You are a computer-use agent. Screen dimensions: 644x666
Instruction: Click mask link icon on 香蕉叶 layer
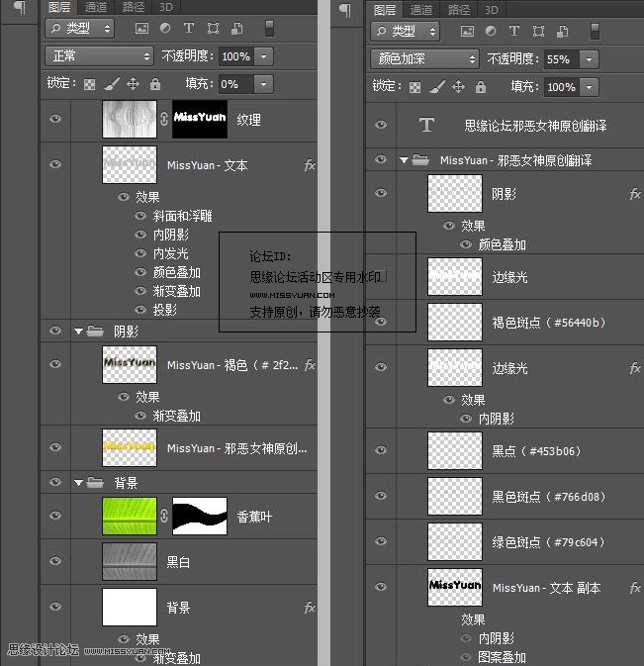coord(164,516)
